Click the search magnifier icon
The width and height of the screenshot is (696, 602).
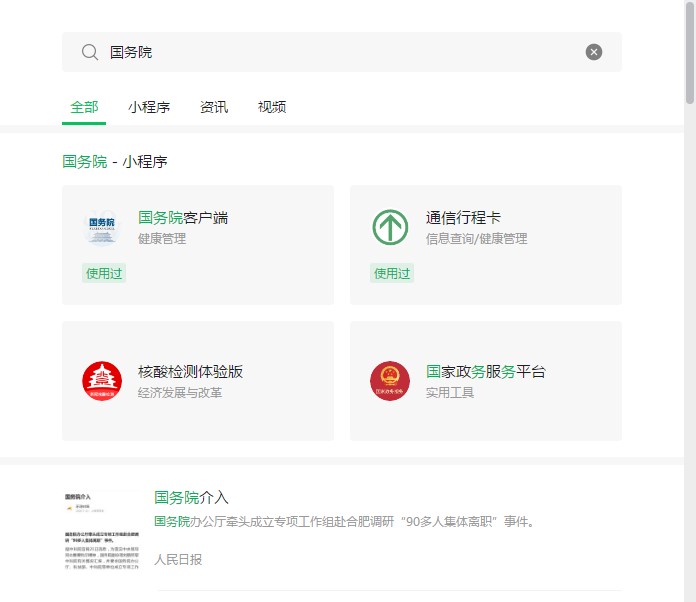90,52
